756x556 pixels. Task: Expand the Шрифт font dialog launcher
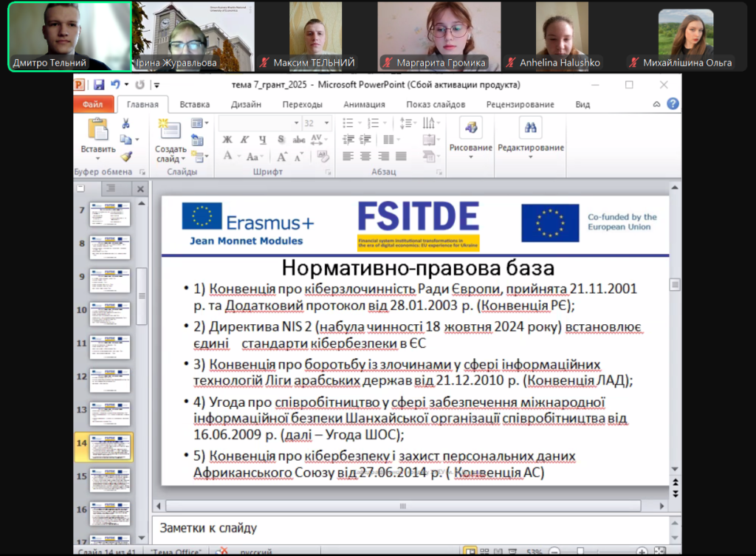click(x=329, y=171)
